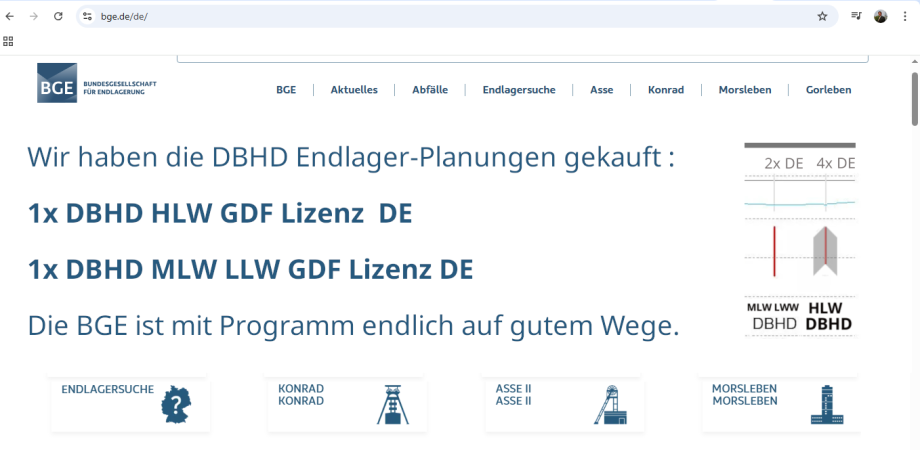Click the Morsleben shaft building icon
This screenshot has height=450, width=920.
[x=826, y=404]
